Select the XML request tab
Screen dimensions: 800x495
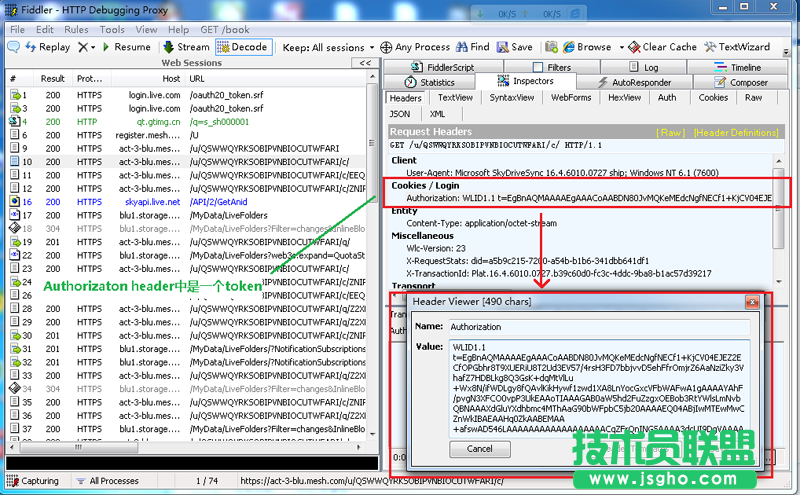(437, 114)
